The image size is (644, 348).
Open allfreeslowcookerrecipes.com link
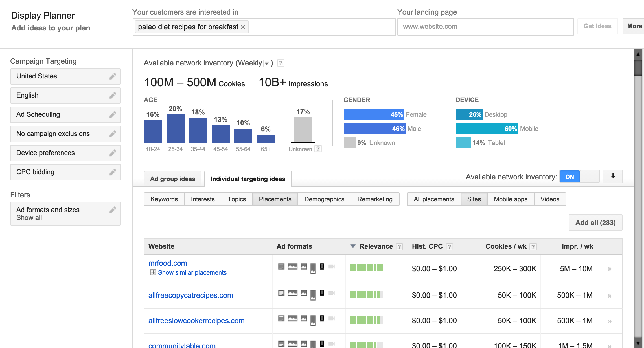pyautogui.click(x=196, y=321)
